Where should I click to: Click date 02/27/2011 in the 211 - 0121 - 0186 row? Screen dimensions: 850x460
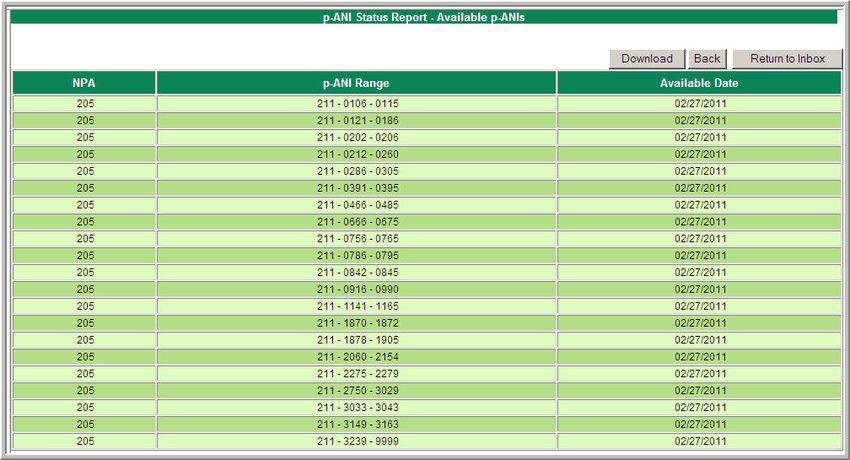[x=700, y=120]
